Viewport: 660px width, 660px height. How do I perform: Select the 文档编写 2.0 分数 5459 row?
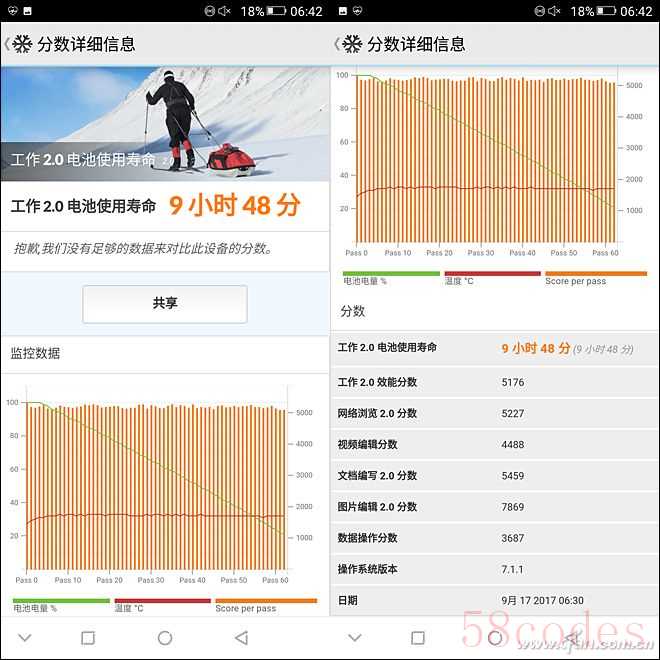point(495,476)
